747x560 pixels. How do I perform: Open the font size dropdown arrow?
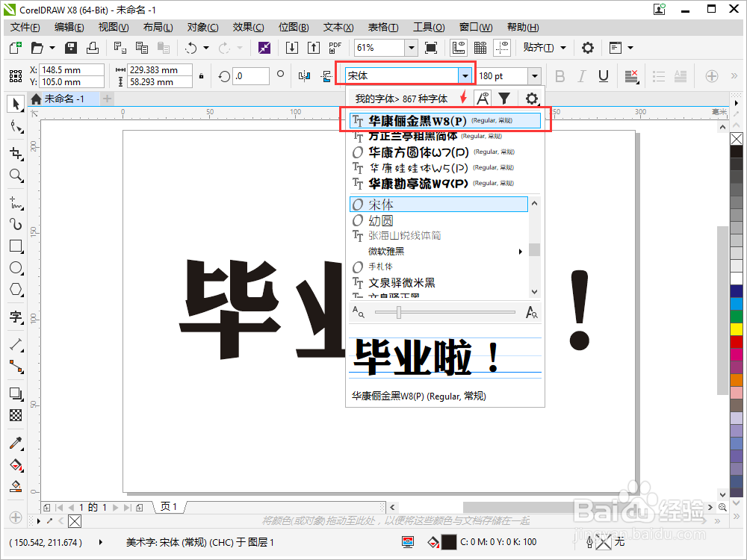tap(535, 75)
